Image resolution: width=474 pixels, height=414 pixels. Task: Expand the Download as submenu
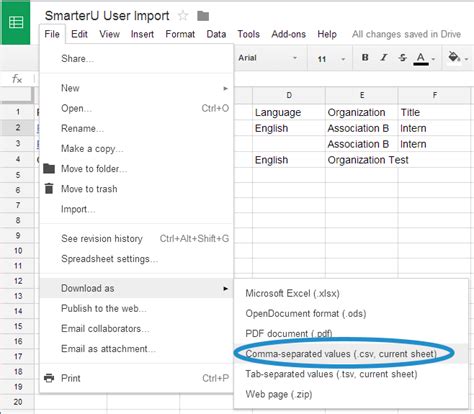pos(137,288)
